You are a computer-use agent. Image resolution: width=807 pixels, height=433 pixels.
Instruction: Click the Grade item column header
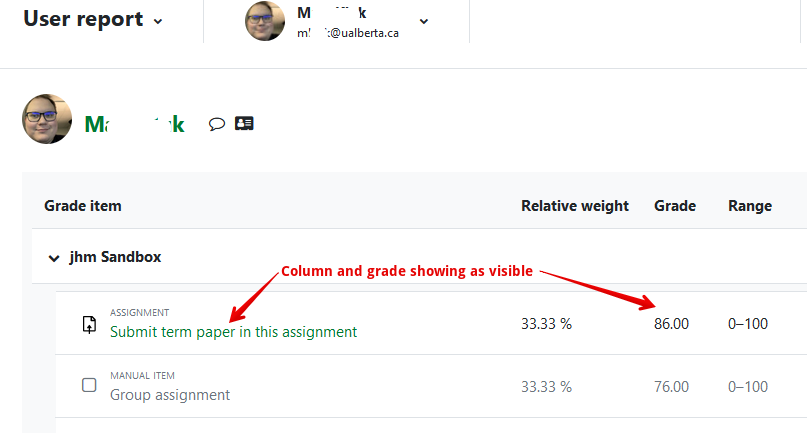pyautogui.click(x=83, y=206)
